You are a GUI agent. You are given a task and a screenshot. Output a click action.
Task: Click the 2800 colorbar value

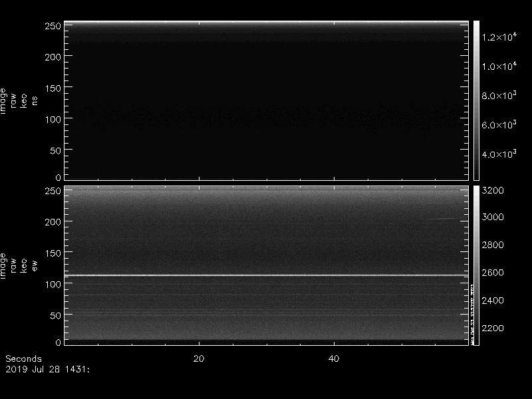pyautogui.click(x=493, y=245)
